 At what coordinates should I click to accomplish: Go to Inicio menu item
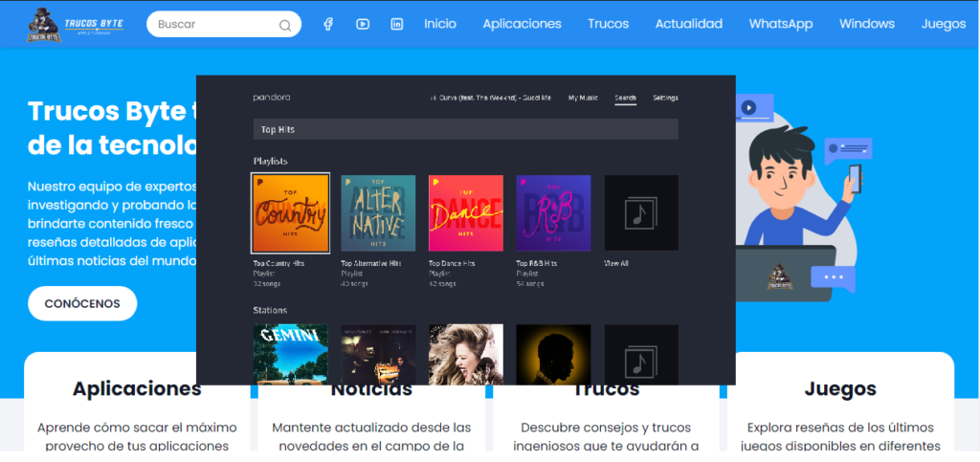click(x=440, y=24)
